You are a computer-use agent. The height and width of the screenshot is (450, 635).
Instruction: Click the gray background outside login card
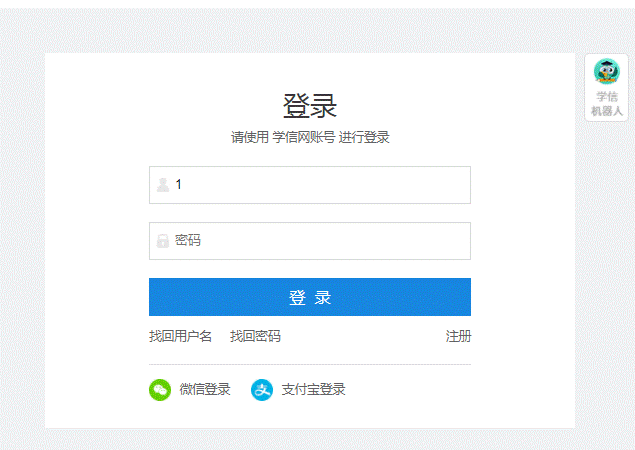pyautogui.click(x=20, y=250)
